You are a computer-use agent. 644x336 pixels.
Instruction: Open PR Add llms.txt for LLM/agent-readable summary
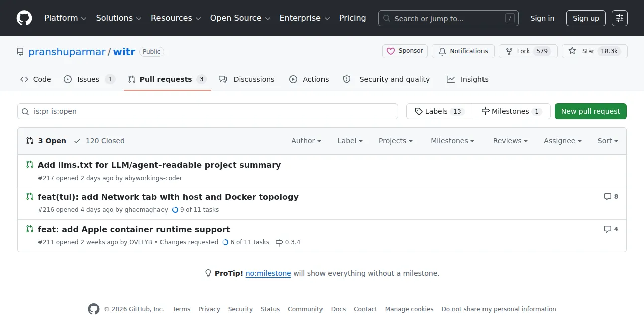(159, 165)
